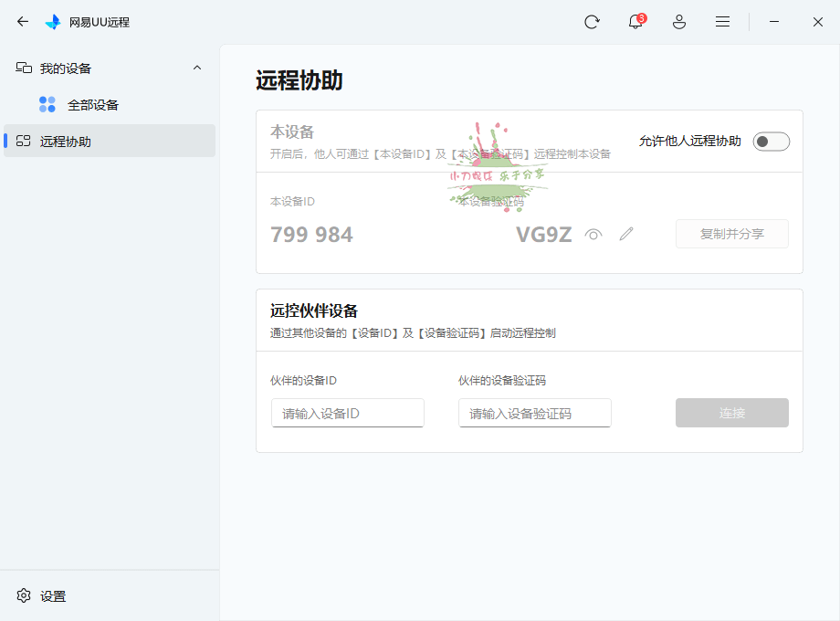Collapse the 我的设备 section
Image resolution: width=840 pixels, height=621 pixels.
click(x=197, y=67)
